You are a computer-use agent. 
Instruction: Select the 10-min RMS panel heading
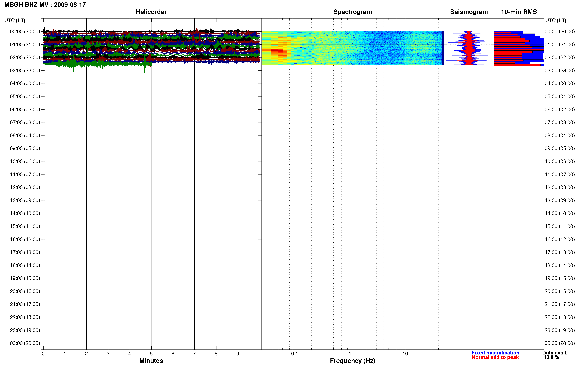(519, 12)
